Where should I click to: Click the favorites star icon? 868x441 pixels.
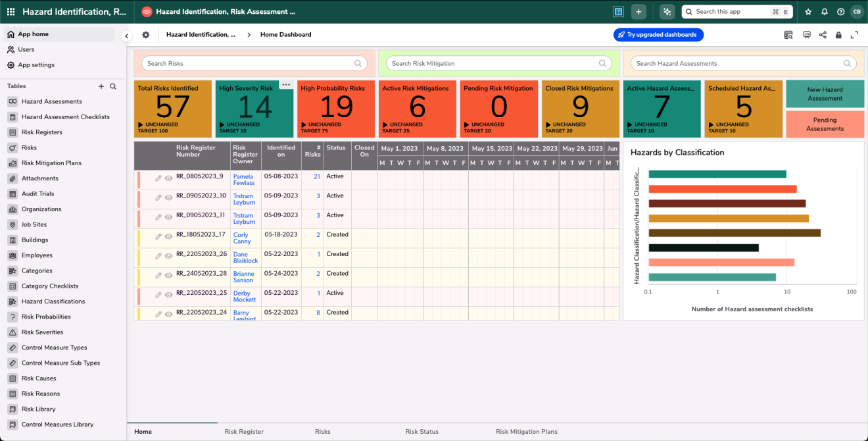[809, 12]
